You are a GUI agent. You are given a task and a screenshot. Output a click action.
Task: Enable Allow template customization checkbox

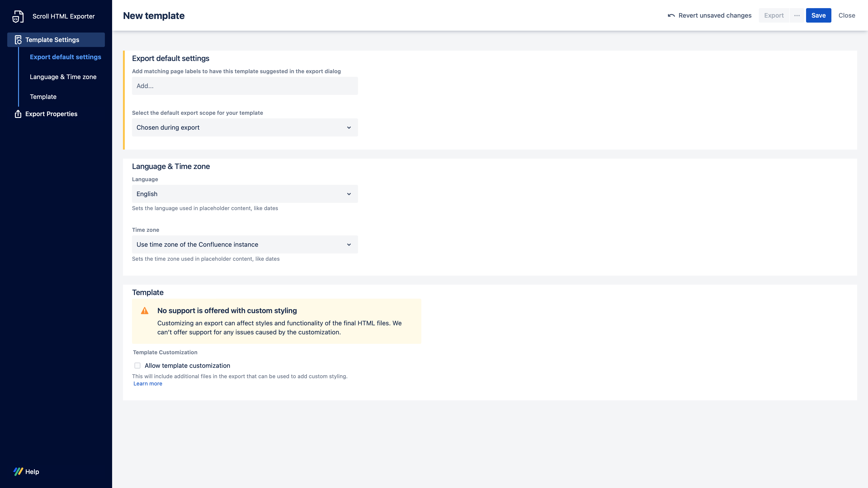(137, 366)
